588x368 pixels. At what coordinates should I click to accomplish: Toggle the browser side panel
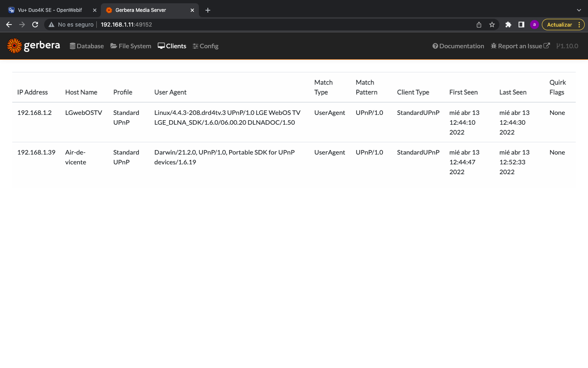521,25
